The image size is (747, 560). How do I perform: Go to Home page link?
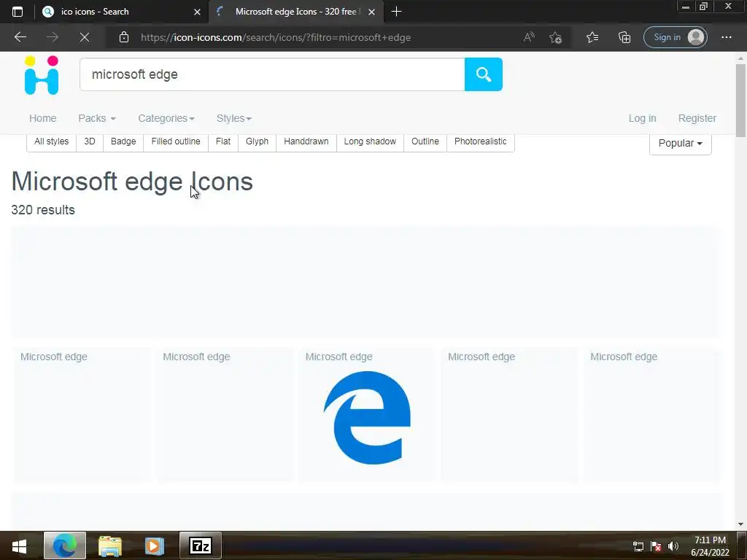click(x=42, y=118)
